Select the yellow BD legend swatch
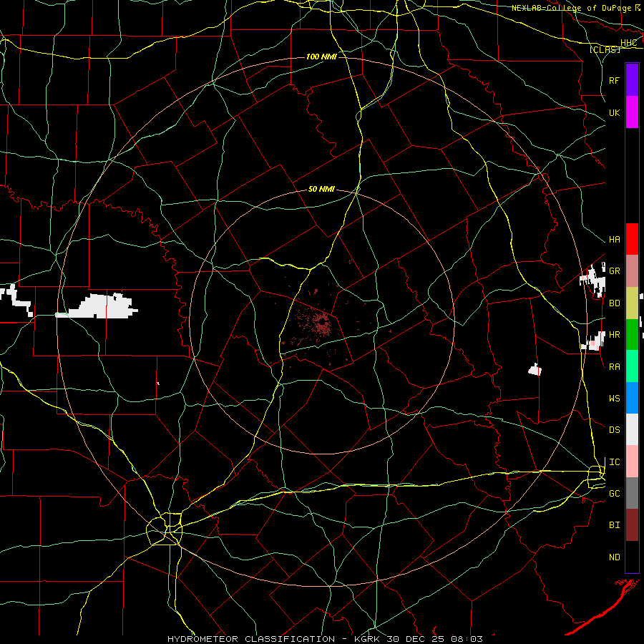This screenshot has height=644, width=644. point(632,303)
